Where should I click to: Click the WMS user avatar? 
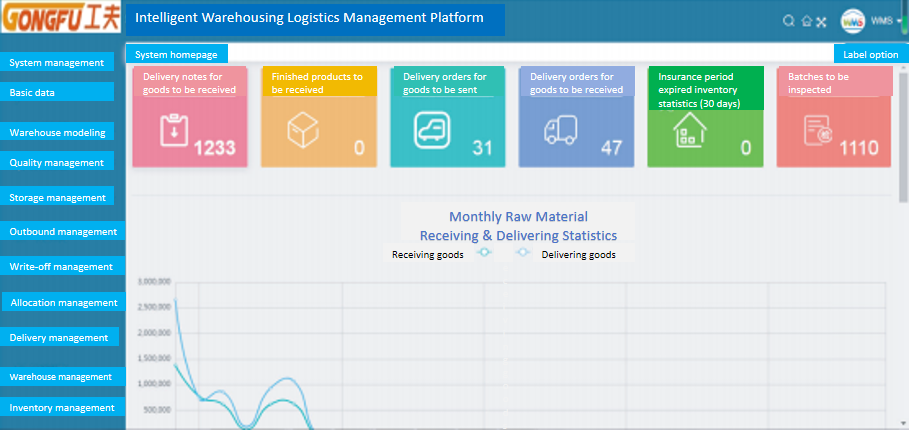[x=853, y=21]
